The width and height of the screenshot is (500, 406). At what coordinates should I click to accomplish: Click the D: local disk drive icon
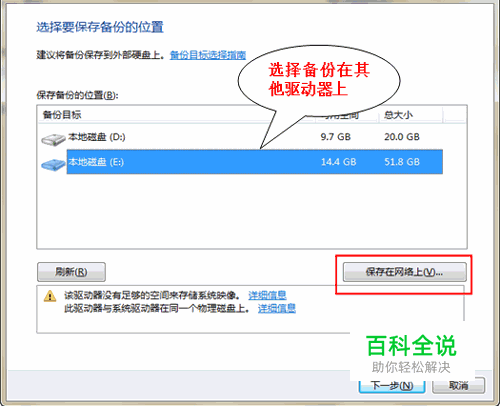point(53,139)
